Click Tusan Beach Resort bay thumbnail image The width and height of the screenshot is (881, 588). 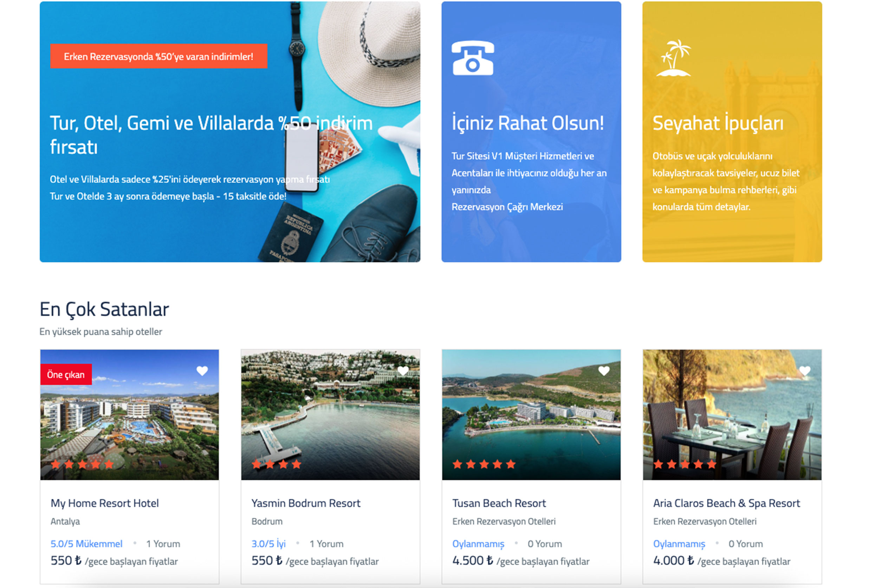(x=531, y=413)
